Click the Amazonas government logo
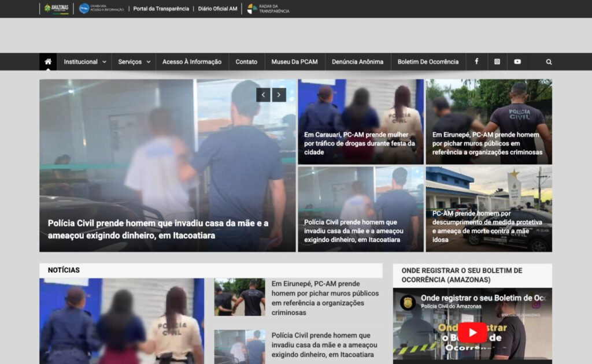The width and height of the screenshot is (592, 364). point(55,8)
